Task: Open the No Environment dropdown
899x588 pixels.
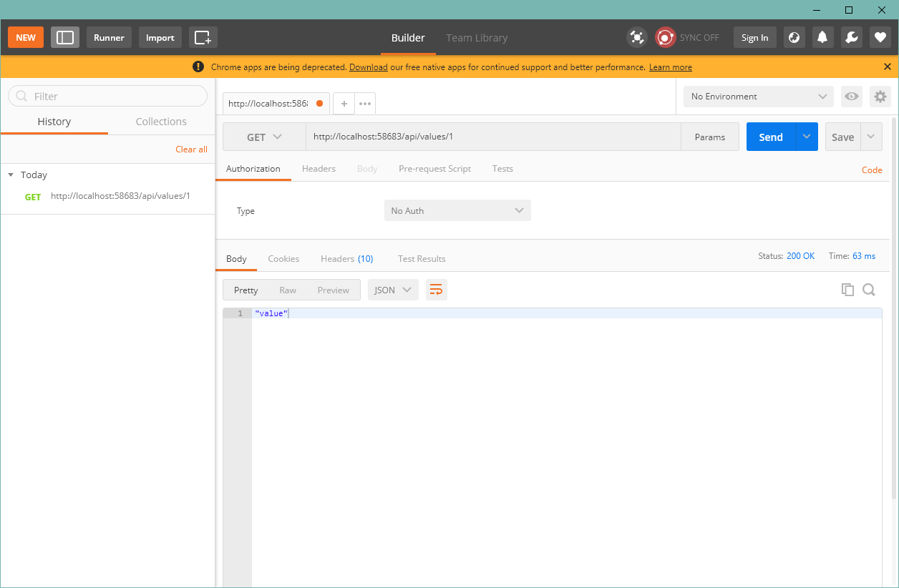Action: 759,97
